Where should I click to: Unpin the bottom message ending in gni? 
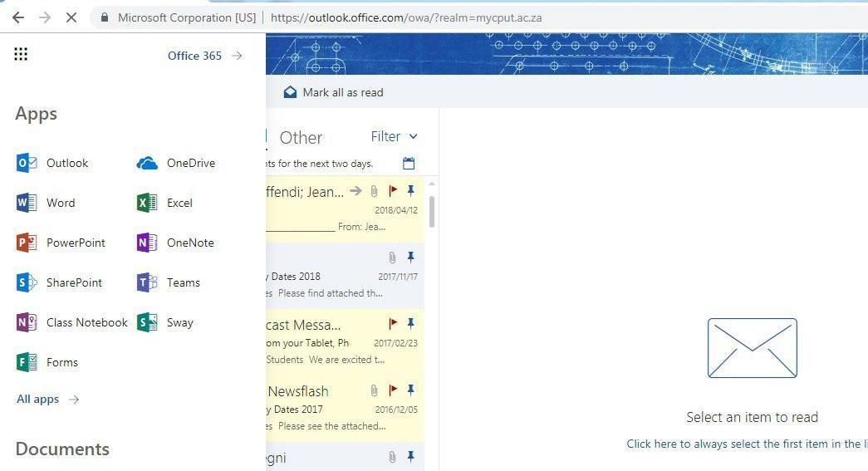411,457
